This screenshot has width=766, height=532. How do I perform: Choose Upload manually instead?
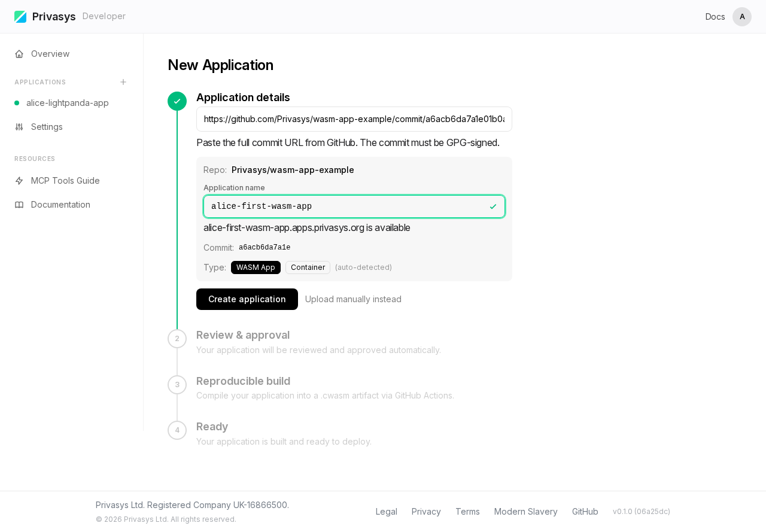point(353,299)
